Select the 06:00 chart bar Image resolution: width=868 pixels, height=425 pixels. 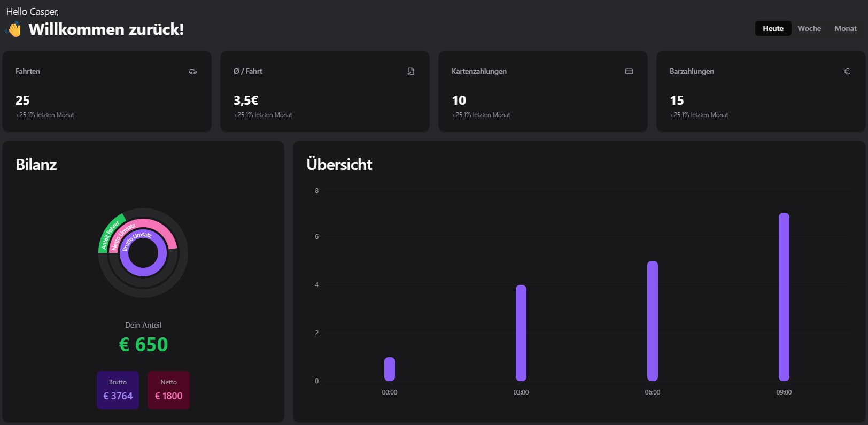point(653,321)
